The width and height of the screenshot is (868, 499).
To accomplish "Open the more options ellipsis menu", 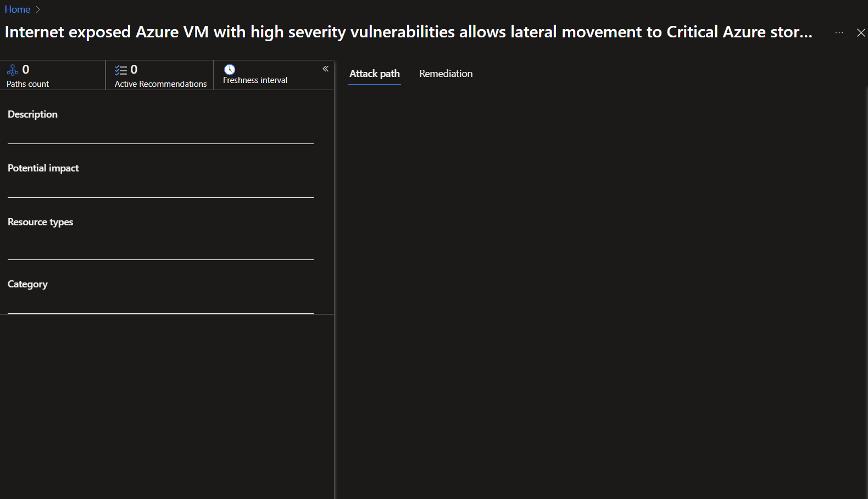I will (x=839, y=33).
